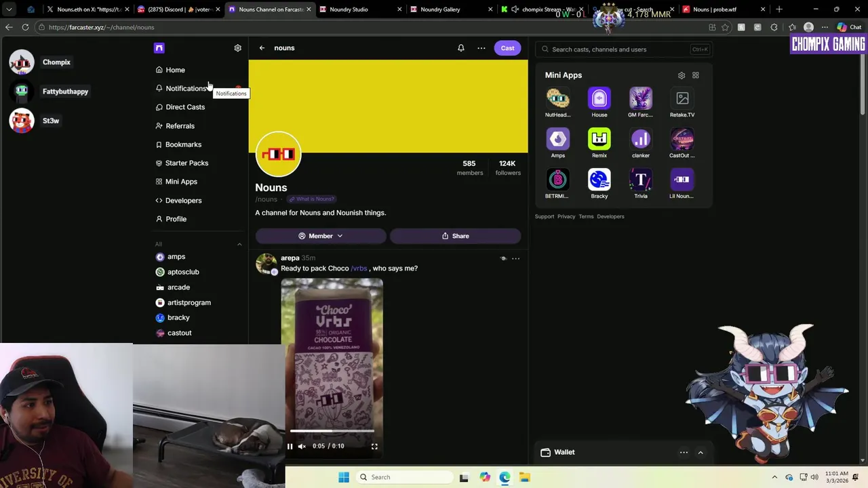Image resolution: width=868 pixels, height=488 pixels.
Task: Open the amps channel
Action: click(171, 257)
